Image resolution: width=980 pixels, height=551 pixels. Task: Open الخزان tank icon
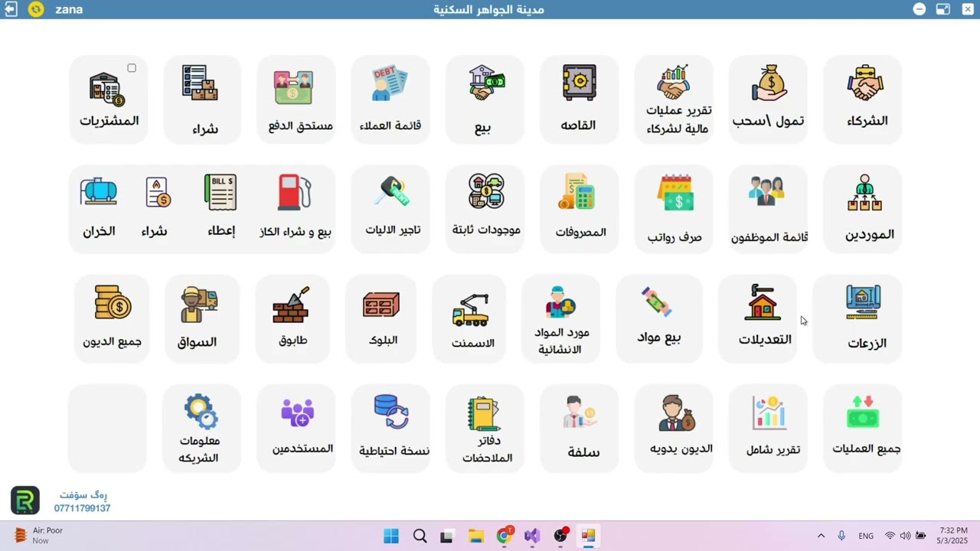pyautogui.click(x=99, y=191)
